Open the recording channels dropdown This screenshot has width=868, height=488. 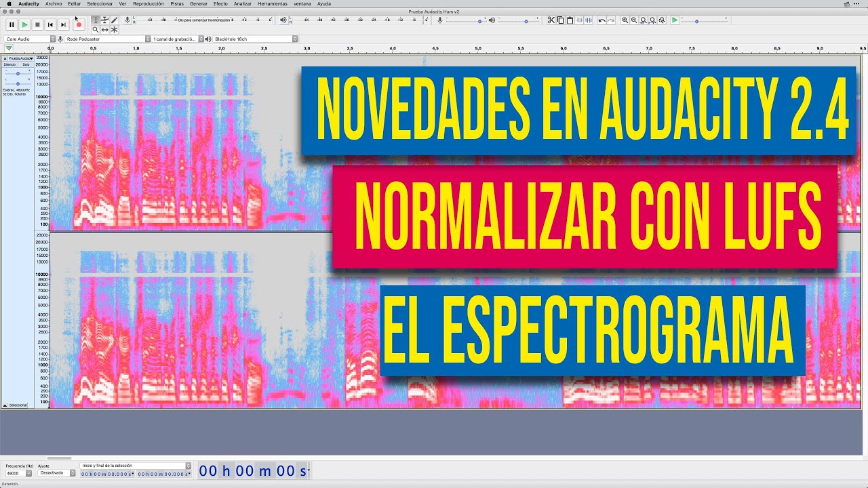point(178,39)
